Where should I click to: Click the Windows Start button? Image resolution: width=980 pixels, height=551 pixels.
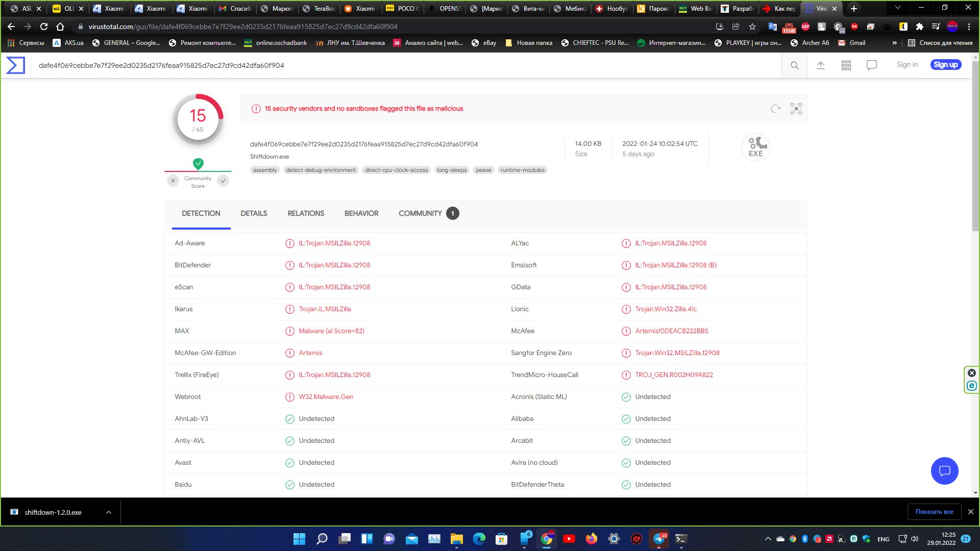tap(299, 539)
